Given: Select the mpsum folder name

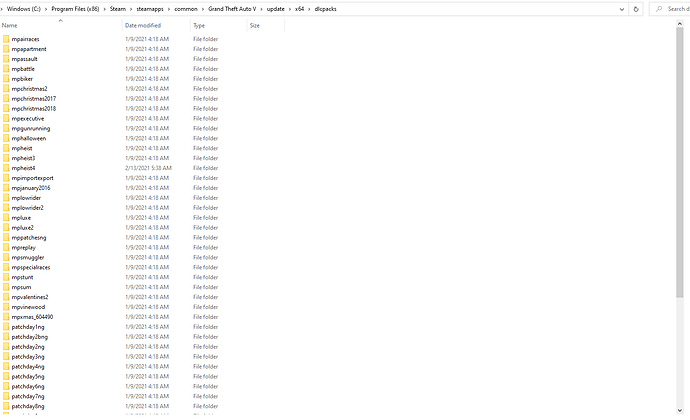Looking at the screenshot, I should (21, 287).
